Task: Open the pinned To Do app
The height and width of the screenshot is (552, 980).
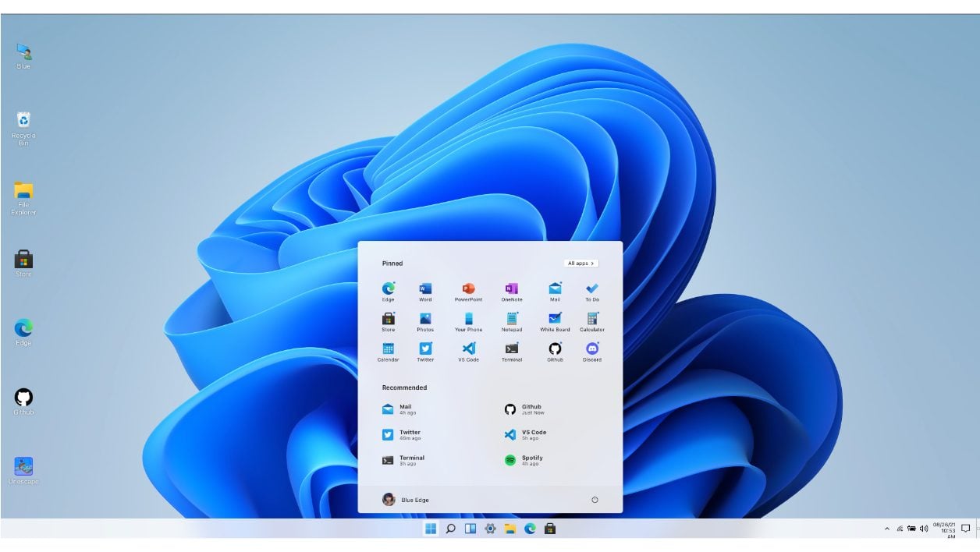Action: click(592, 292)
